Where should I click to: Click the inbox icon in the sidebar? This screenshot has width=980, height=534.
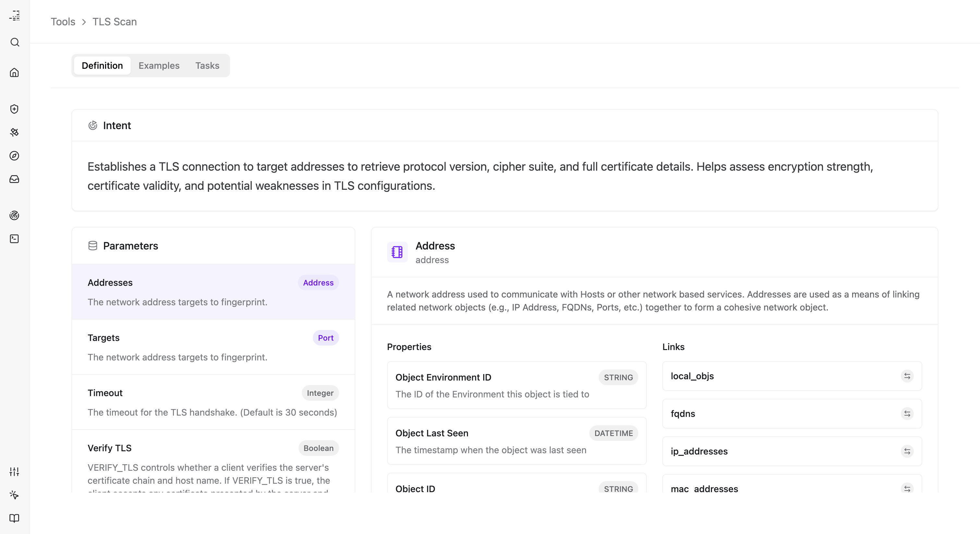coord(15,179)
